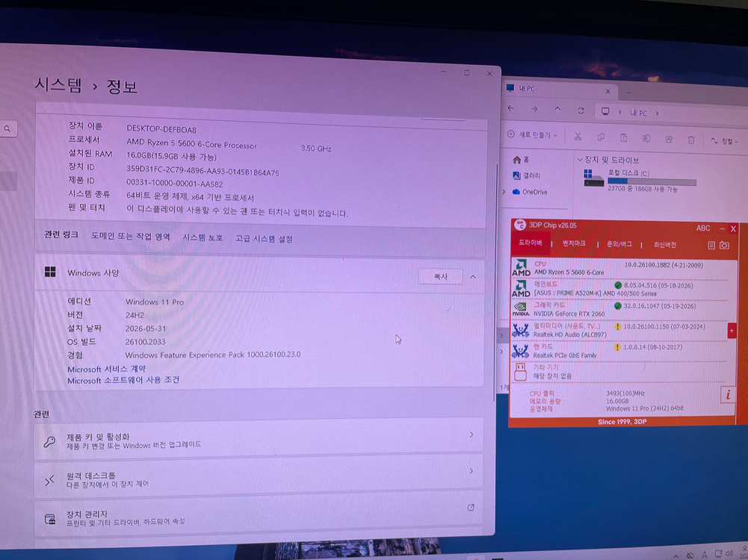
Task: Click the 기타 기기 USB icon
Action: click(520, 372)
